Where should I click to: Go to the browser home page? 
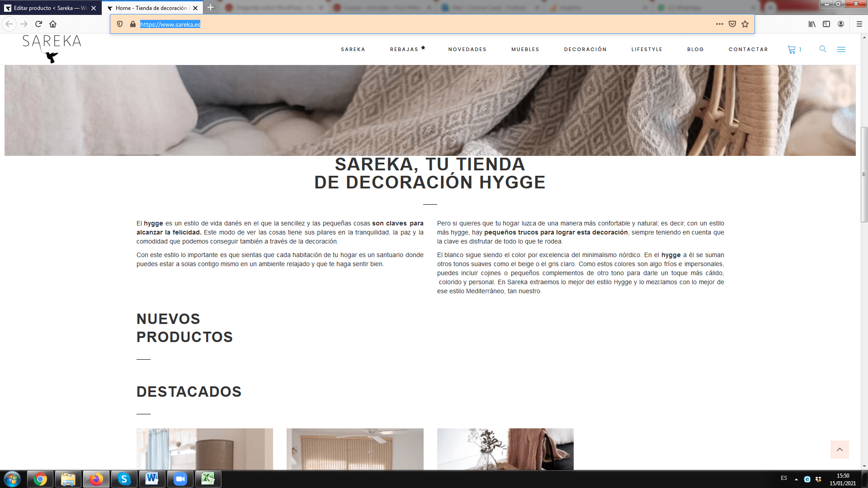pyautogui.click(x=53, y=24)
